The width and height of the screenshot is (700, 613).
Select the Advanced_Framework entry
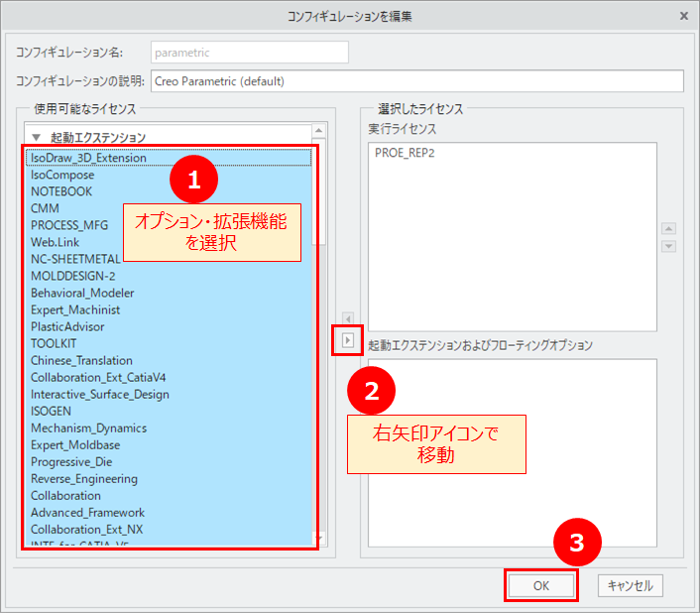87,512
